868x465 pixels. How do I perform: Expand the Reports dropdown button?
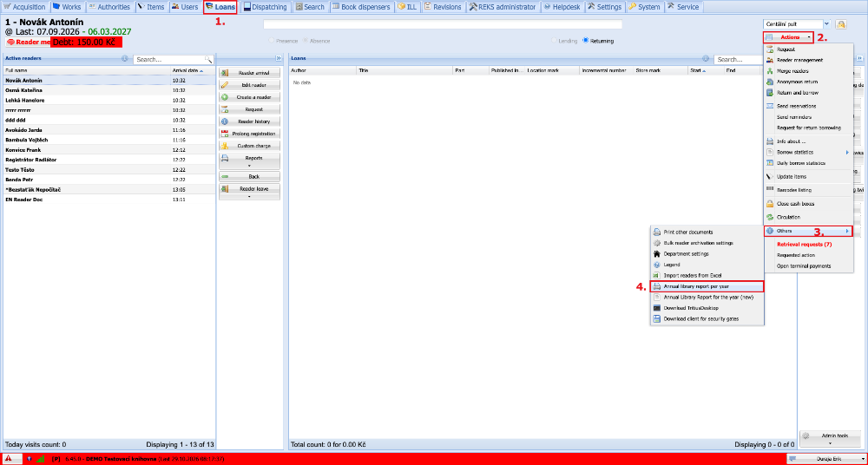[x=250, y=161]
